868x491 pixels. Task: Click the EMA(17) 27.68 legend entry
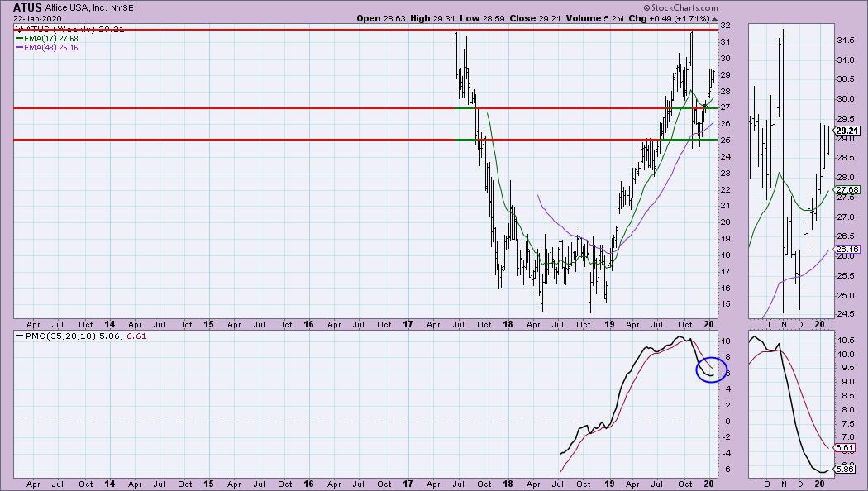point(47,39)
